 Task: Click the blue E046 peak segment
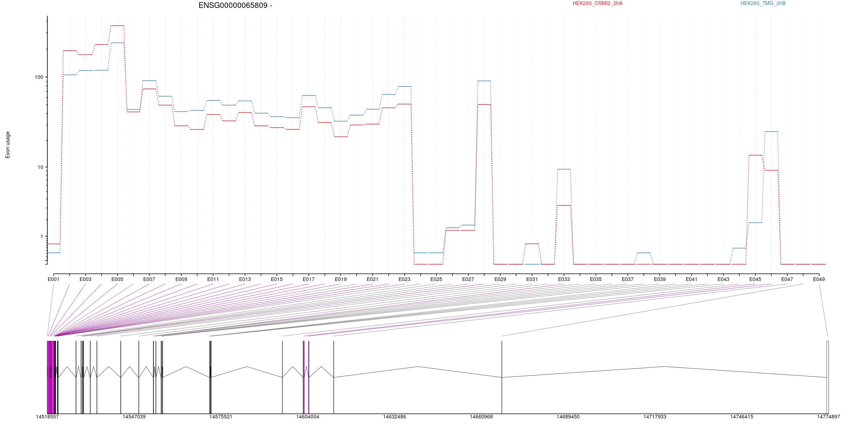[771, 132]
